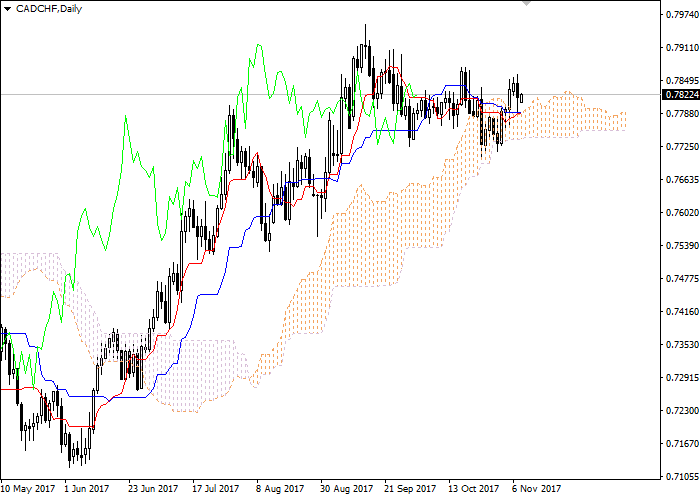Click the 6 Nov 2017 date label
The height and width of the screenshot is (500, 700).
(536, 489)
